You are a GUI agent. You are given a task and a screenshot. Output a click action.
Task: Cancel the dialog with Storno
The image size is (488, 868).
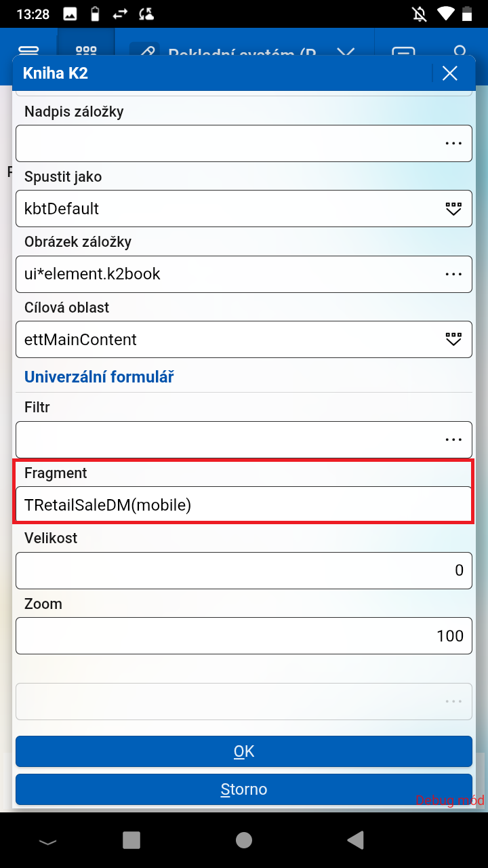click(x=244, y=789)
